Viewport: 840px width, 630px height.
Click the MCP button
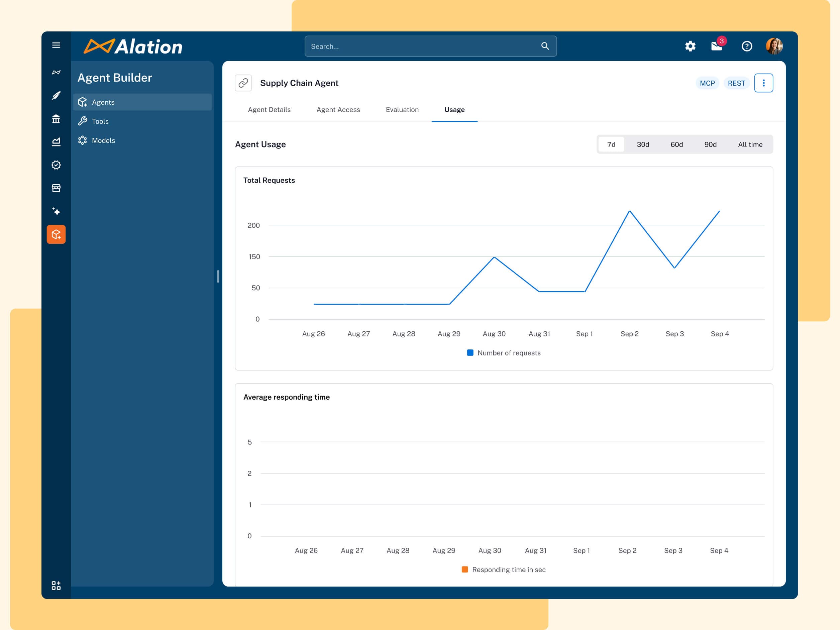707,83
